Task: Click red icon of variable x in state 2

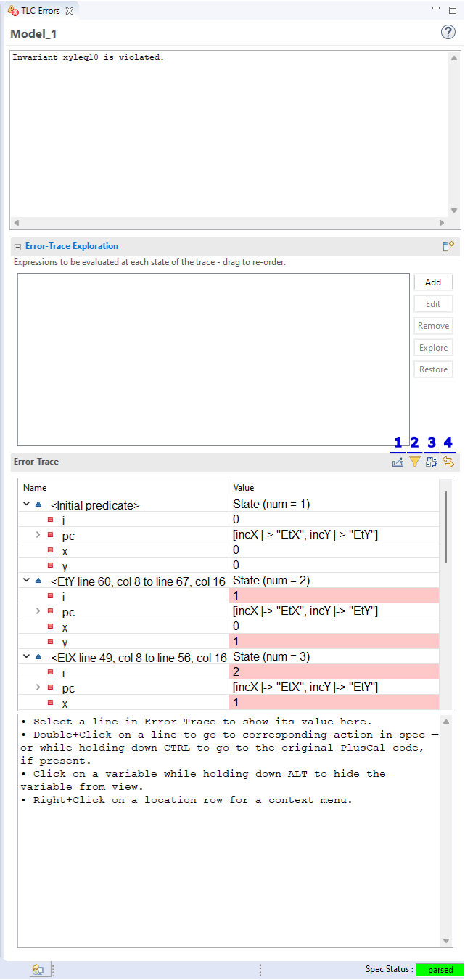Action: 50,626
